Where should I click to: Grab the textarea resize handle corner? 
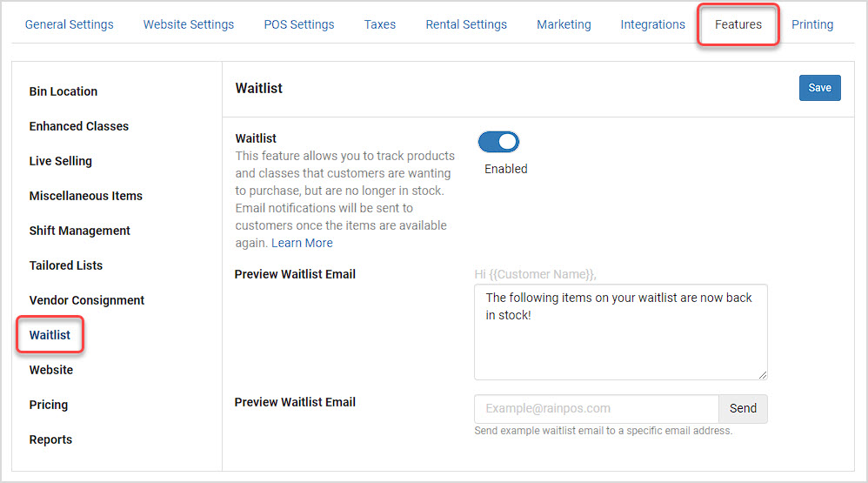[762, 375]
